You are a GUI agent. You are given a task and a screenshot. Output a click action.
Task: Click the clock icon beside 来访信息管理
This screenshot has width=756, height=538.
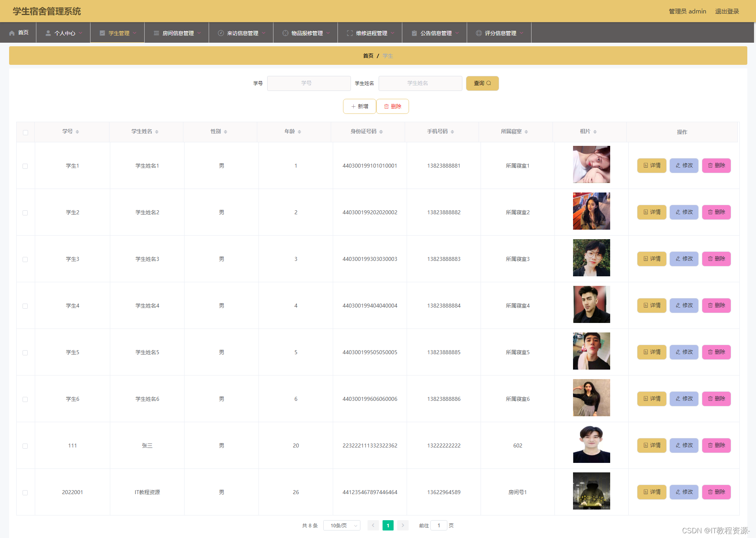click(x=221, y=33)
